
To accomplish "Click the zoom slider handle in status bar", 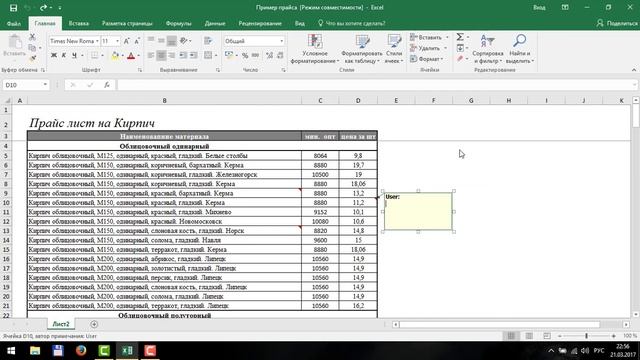I will [x=587, y=336].
